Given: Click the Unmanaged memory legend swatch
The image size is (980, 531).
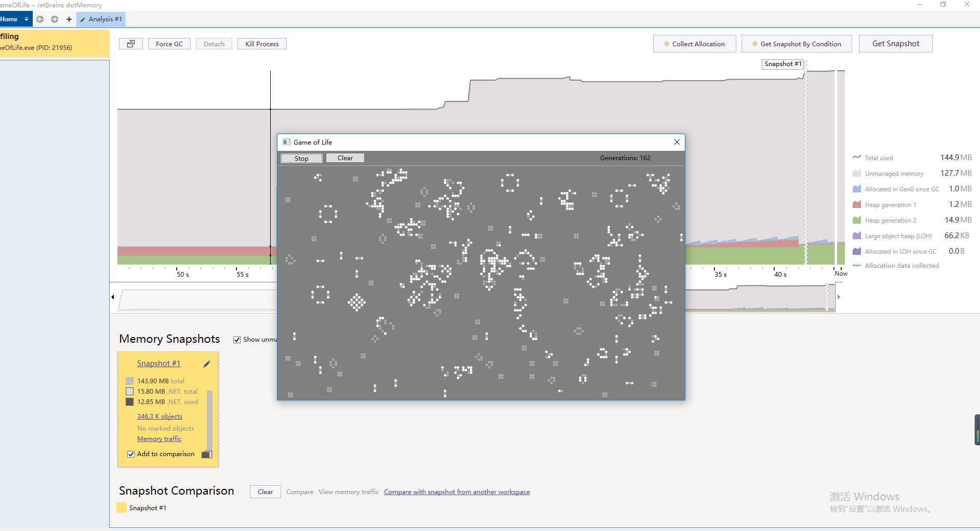Looking at the screenshot, I should tap(857, 173).
